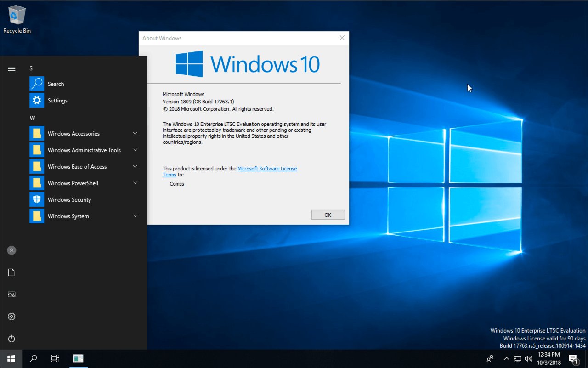This screenshot has height=368, width=588.
Task: Click the letter W group header
Action: 32,118
